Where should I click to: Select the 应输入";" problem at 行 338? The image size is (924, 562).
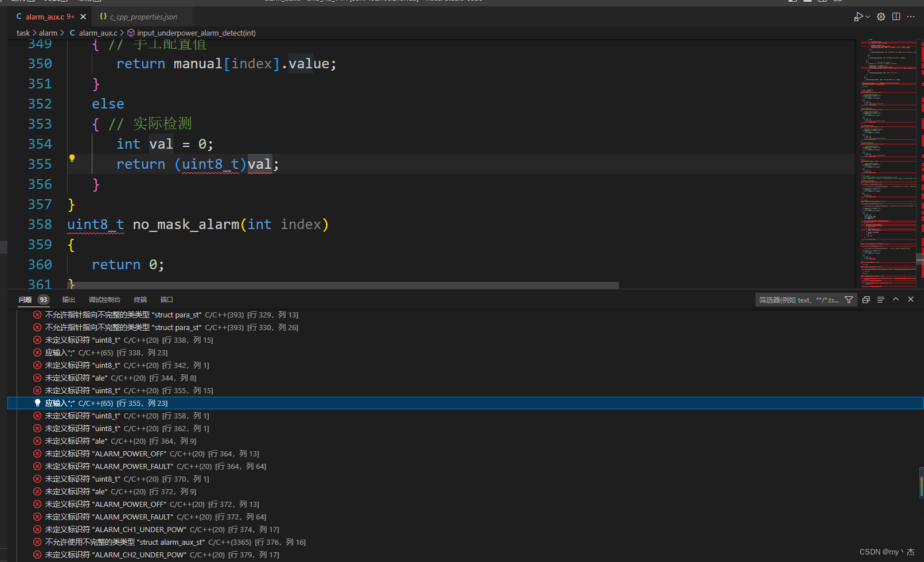pyautogui.click(x=465, y=352)
